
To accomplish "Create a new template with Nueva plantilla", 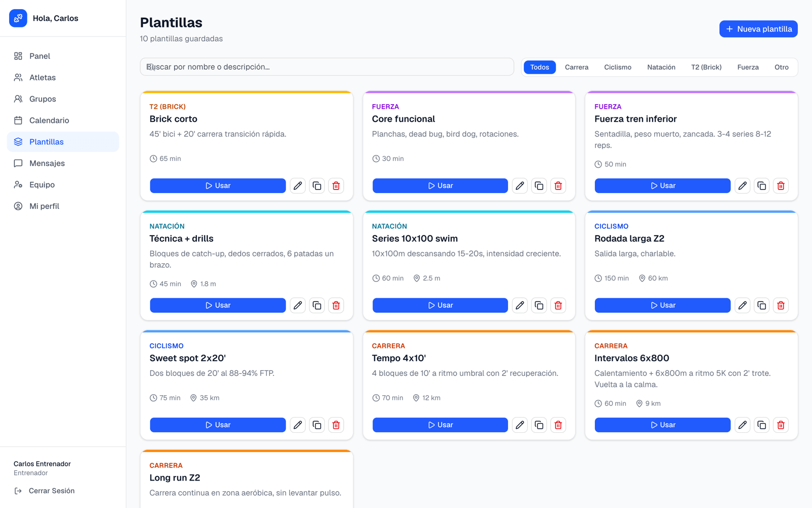I will pos(758,29).
